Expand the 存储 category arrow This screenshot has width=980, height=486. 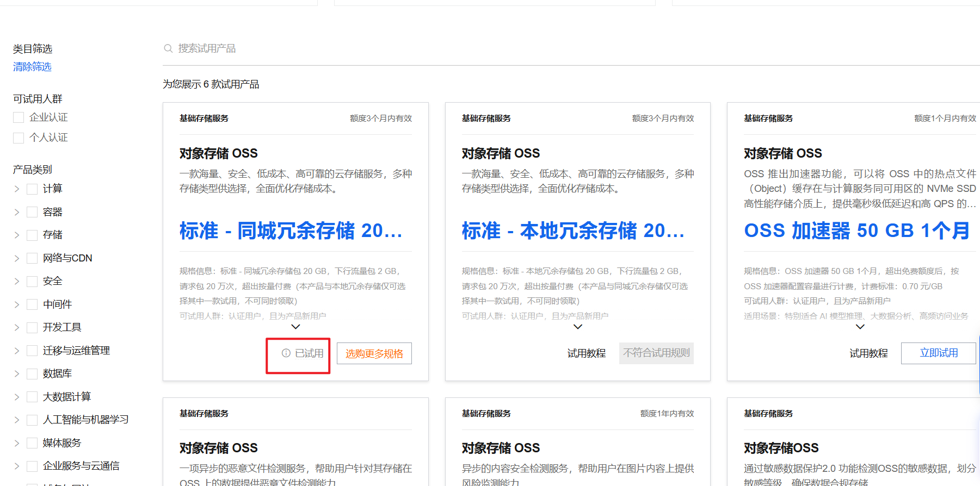point(16,235)
